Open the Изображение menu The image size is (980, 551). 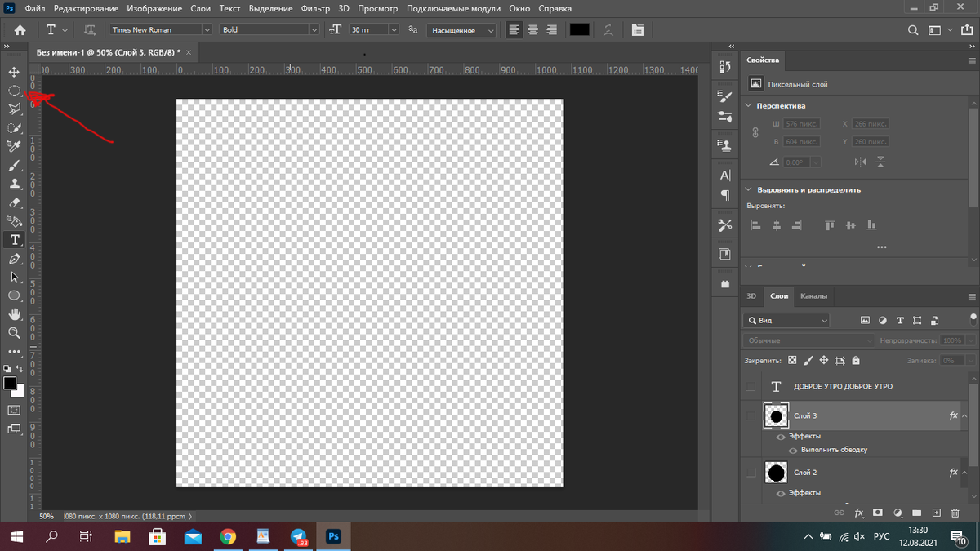(154, 9)
